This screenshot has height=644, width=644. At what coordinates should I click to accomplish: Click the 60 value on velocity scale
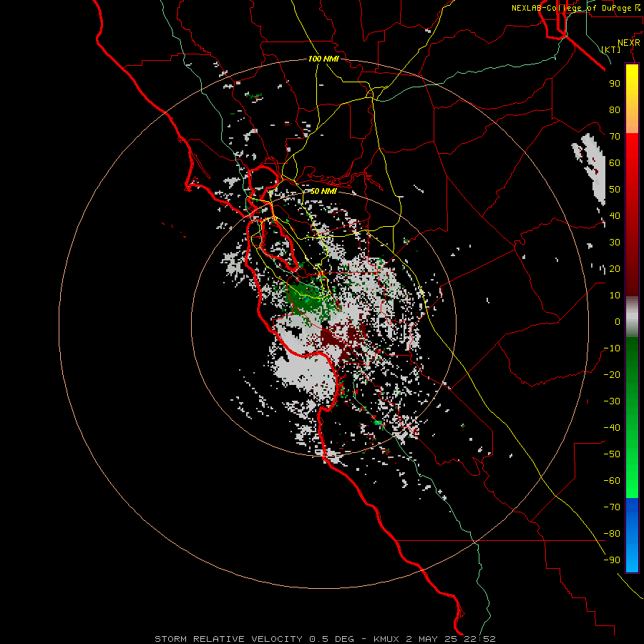[615, 162]
